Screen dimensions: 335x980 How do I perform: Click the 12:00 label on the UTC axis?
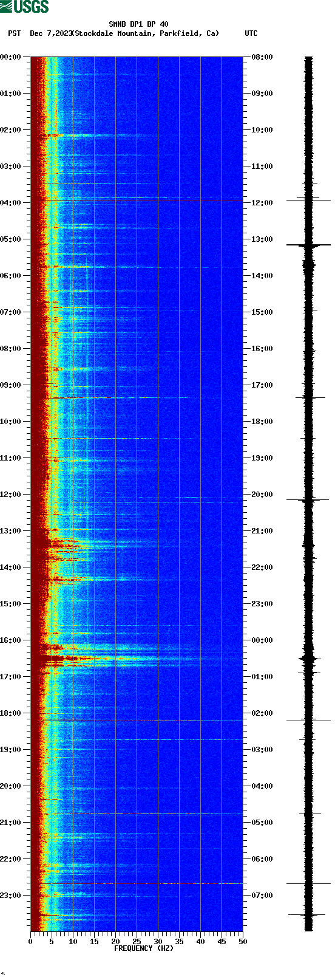click(262, 203)
